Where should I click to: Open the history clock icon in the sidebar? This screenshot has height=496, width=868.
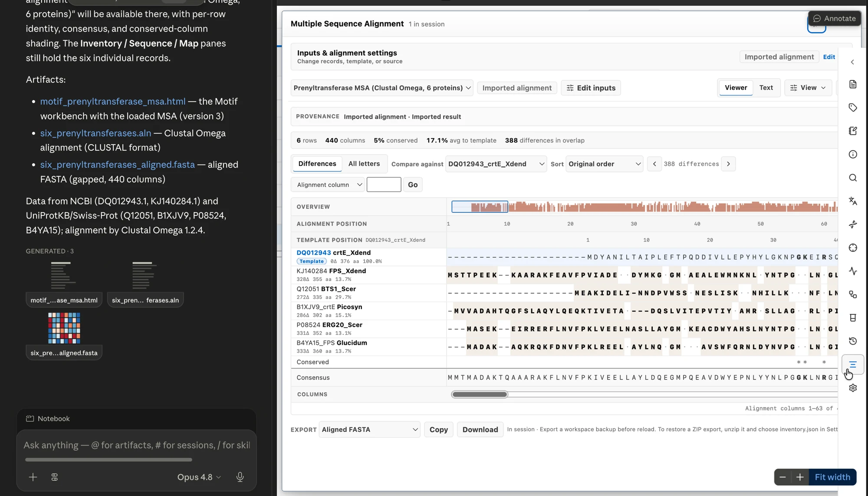tap(852, 341)
